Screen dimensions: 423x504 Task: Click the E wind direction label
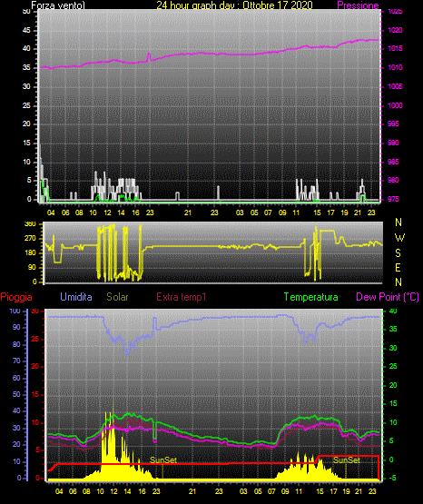398,267
